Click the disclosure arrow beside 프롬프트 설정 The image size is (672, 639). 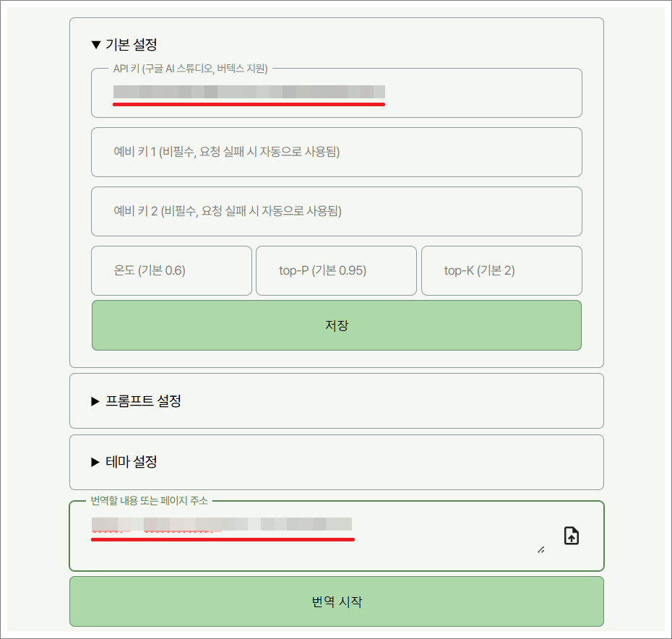coord(94,401)
